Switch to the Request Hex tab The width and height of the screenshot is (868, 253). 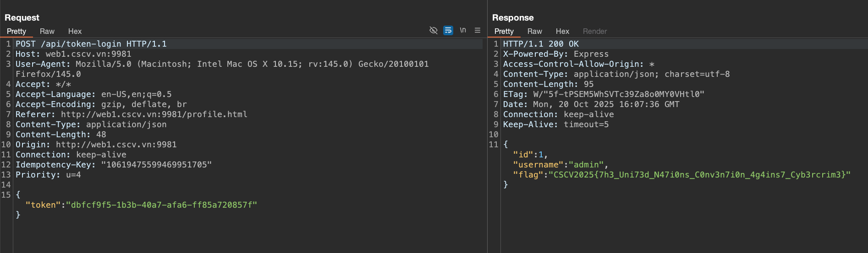75,32
